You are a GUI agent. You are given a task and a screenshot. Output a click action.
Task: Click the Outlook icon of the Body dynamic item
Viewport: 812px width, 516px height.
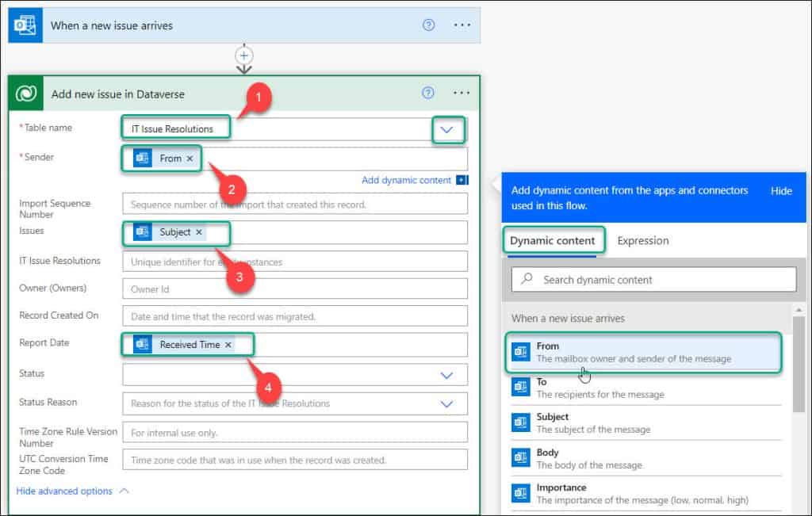click(x=520, y=457)
